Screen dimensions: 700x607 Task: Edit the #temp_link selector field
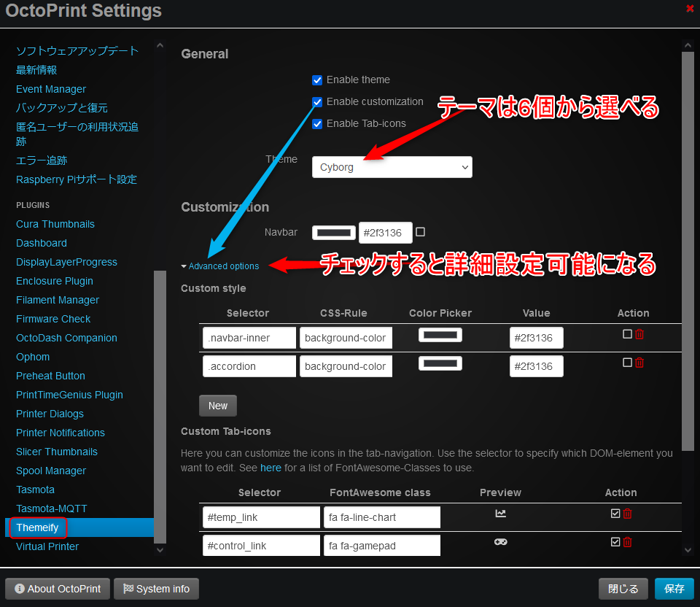click(x=261, y=517)
